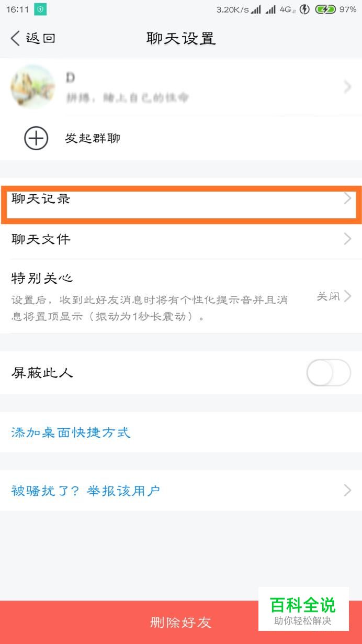Tap 添加桌面快捷方式 link
Viewport: 362px width, 644px height.
tap(71, 432)
